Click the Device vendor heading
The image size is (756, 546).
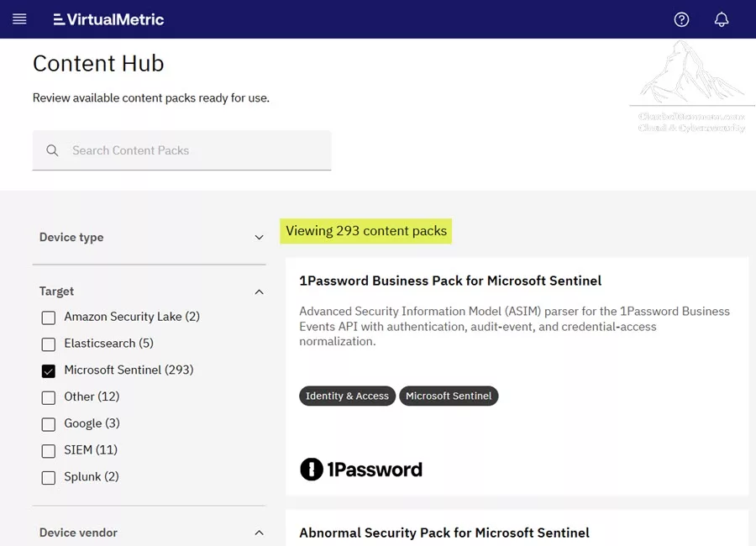[78, 533]
